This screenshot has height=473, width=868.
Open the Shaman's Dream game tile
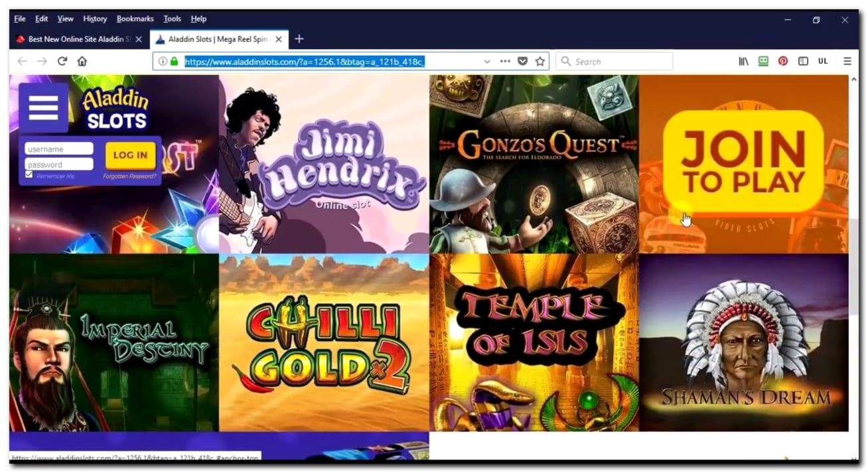743,342
